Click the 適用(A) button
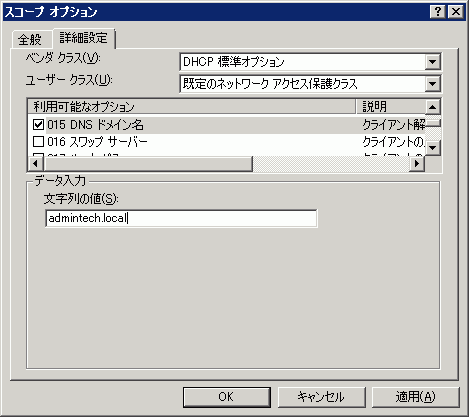469x417 pixels. (x=415, y=397)
